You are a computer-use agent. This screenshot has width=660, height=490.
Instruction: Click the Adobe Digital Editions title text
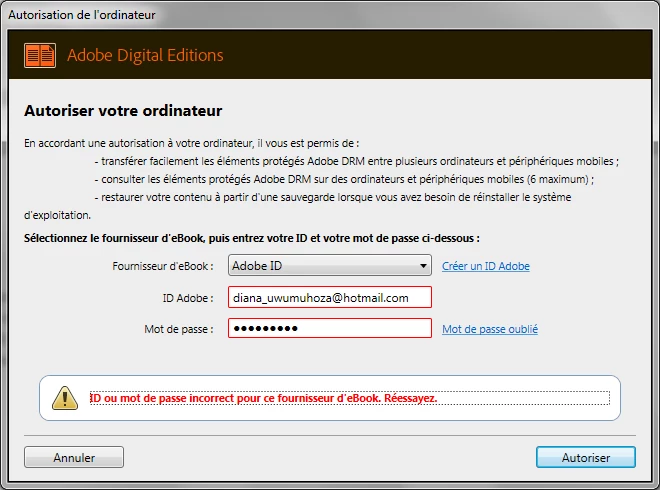(x=145, y=55)
